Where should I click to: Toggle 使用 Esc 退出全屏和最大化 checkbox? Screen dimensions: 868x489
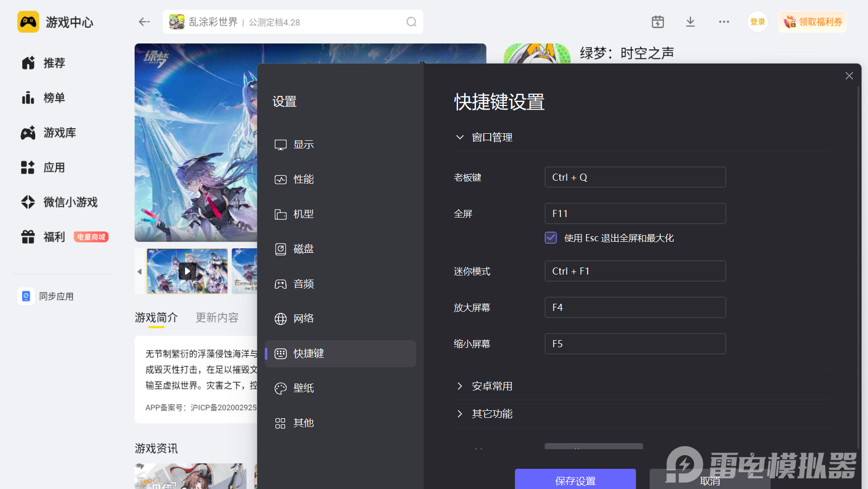pos(551,238)
